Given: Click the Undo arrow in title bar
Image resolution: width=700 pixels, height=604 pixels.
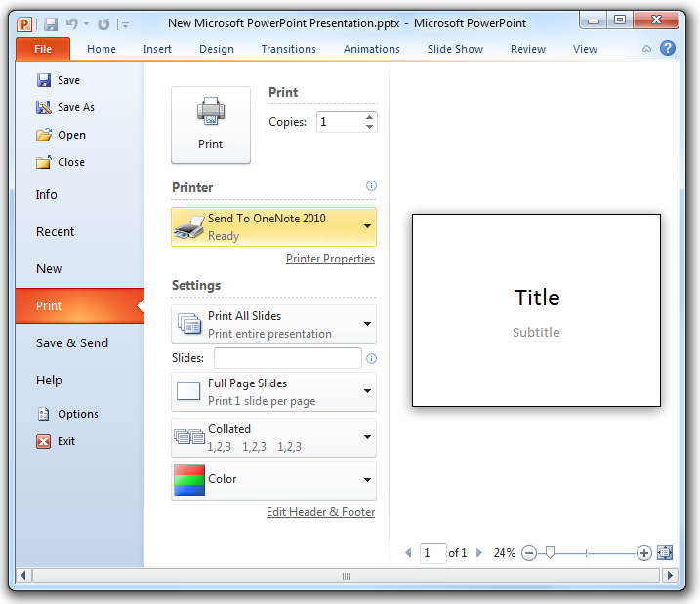Looking at the screenshot, I should click(72, 23).
